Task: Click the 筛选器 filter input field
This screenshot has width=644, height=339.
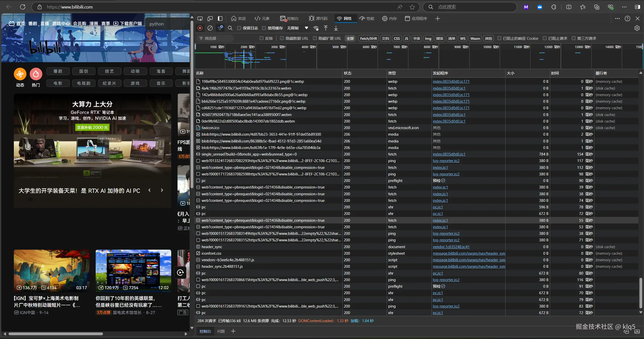Action: 217,39
